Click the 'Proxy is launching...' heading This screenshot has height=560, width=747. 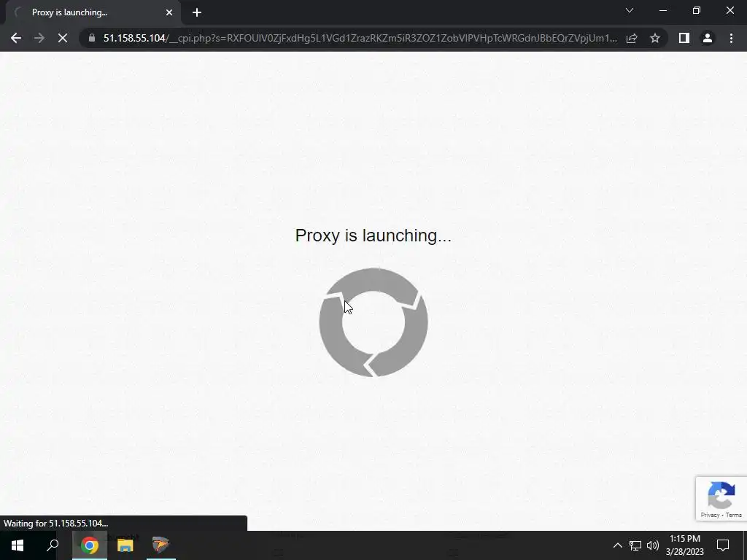[373, 236]
